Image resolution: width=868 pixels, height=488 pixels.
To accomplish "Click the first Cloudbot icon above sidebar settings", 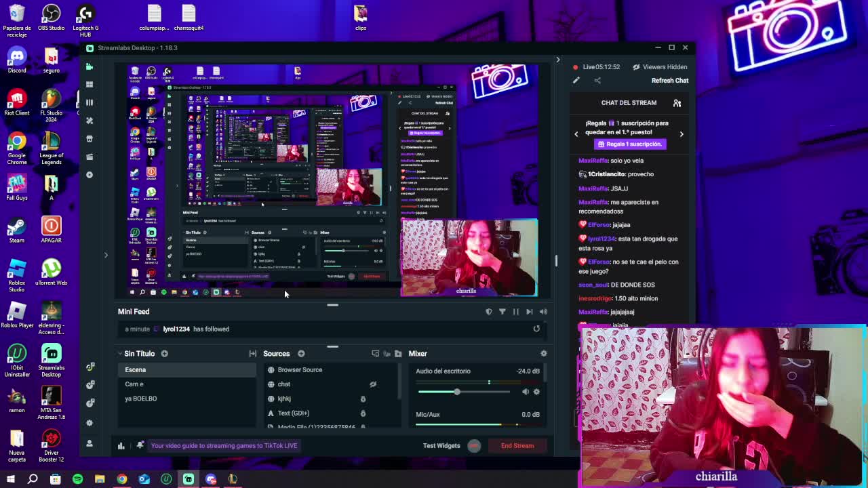I will (90, 367).
